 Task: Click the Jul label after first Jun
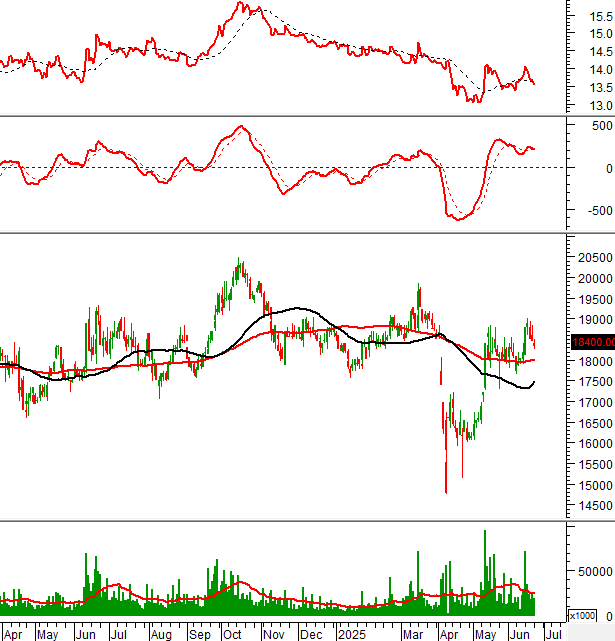coord(119,634)
